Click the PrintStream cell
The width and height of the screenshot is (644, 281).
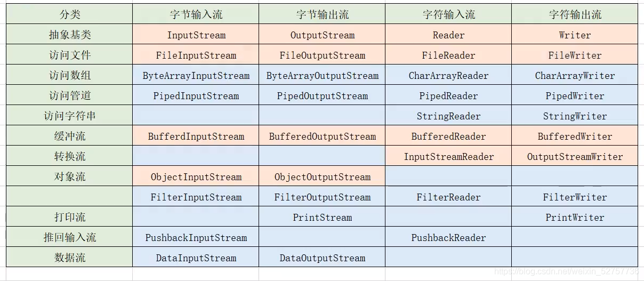(x=322, y=217)
